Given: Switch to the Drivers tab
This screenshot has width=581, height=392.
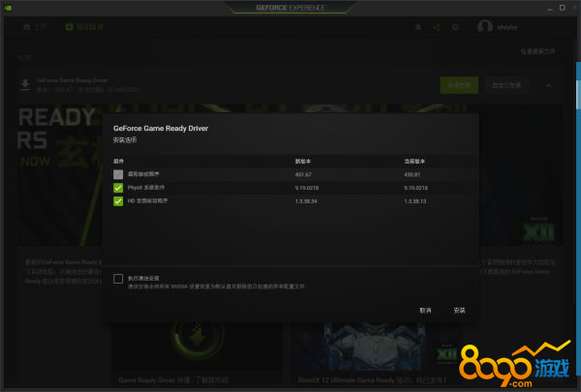Looking at the screenshot, I should (x=85, y=27).
